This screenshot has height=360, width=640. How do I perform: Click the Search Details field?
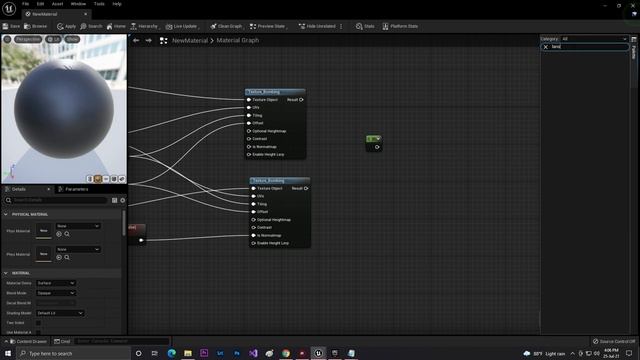(x=56, y=200)
